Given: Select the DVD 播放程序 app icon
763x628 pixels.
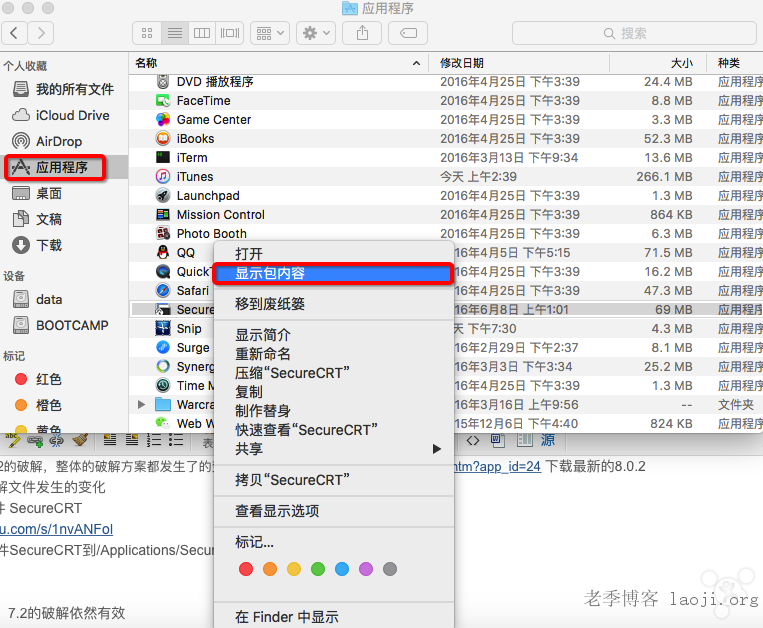Looking at the screenshot, I should [163, 81].
